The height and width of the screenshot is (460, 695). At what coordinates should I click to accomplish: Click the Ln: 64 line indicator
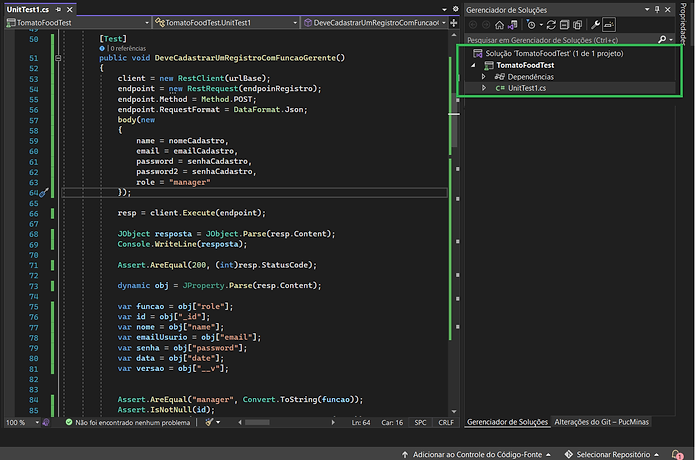tap(361, 423)
